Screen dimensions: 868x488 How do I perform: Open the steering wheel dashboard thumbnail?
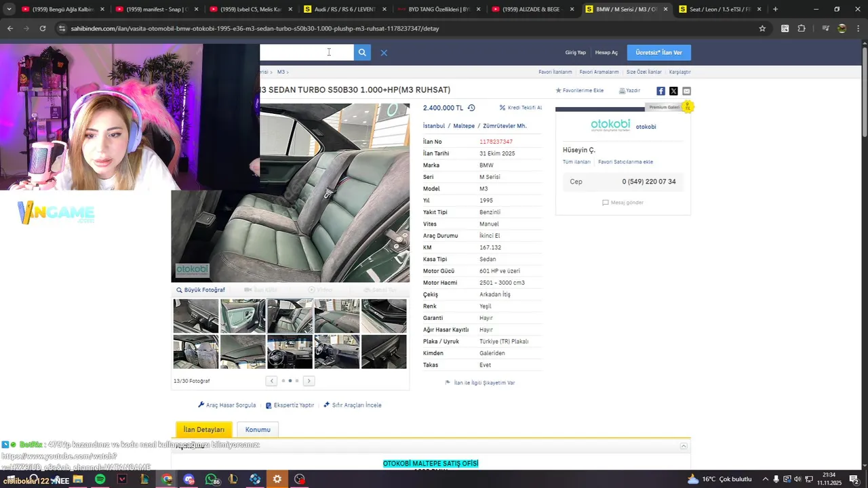[290, 352]
